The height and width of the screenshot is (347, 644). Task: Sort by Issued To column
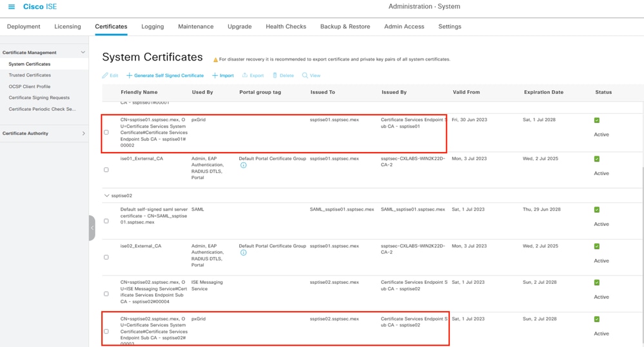point(323,92)
